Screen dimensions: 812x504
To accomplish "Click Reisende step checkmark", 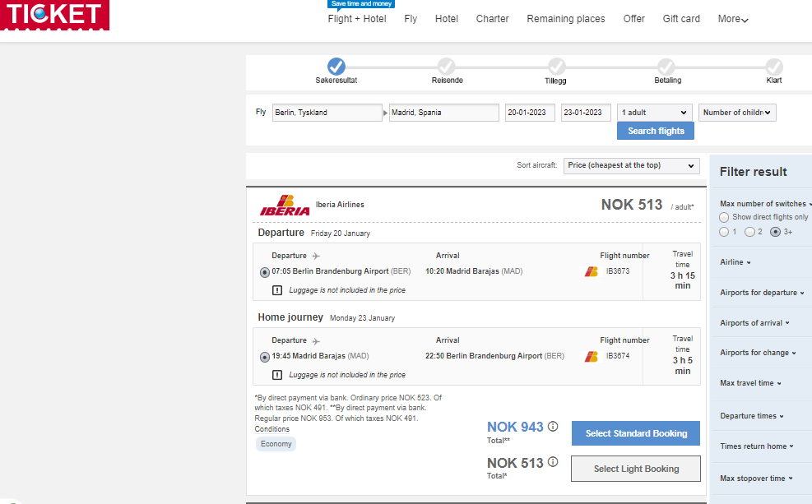I will point(447,67).
